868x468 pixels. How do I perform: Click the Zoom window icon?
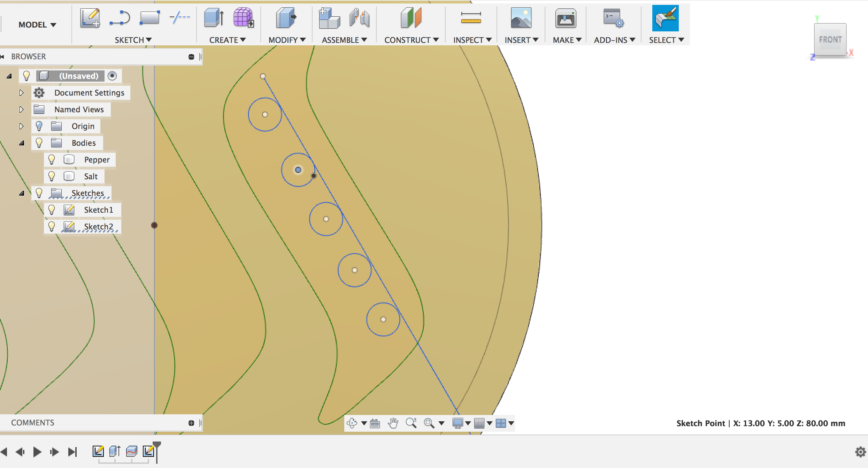point(411,423)
